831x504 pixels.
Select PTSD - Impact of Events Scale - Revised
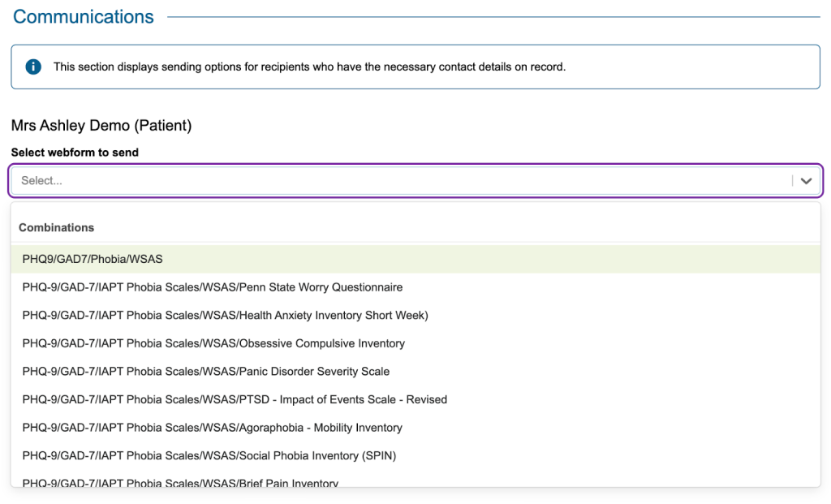[x=235, y=399]
